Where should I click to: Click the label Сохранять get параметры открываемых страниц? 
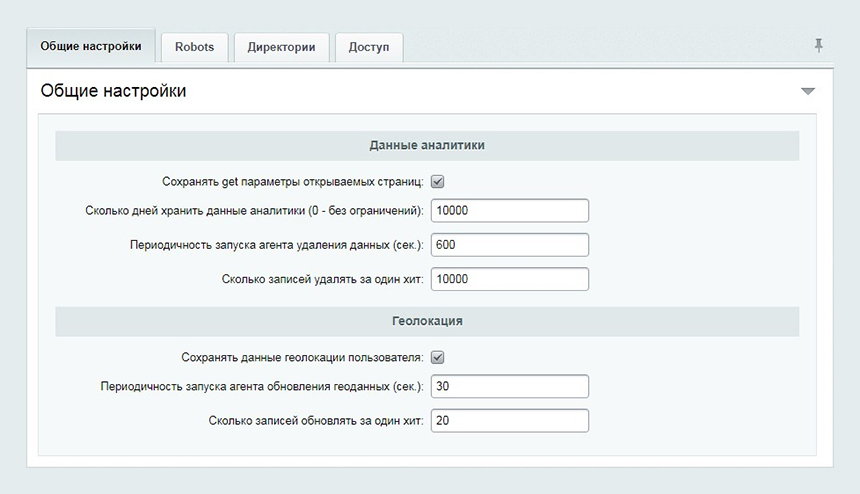(292, 182)
